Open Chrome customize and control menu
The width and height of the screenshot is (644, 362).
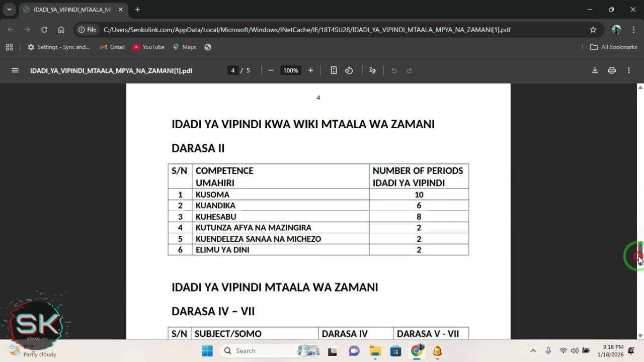click(633, 30)
